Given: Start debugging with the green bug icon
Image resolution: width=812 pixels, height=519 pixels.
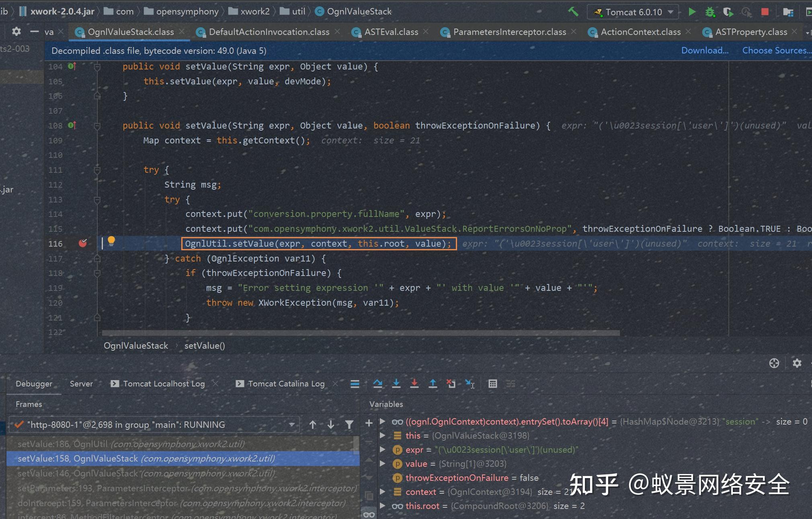Looking at the screenshot, I should pyautogui.click(x=710, y=12).
